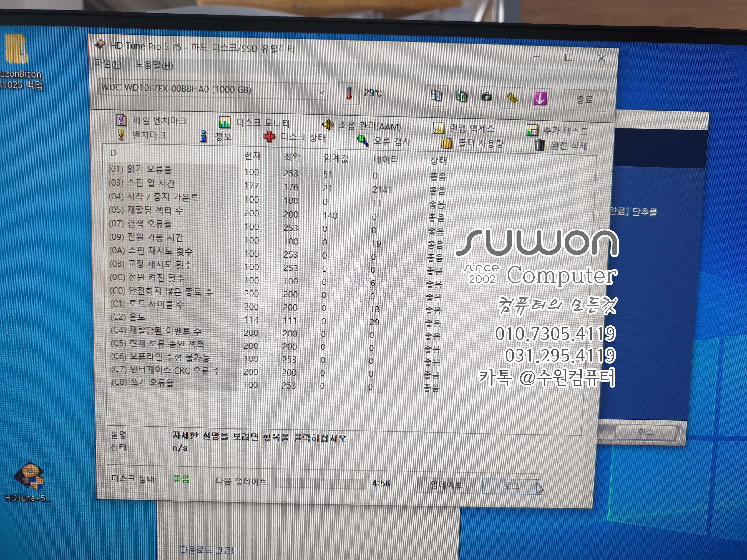The width and height of the screenshot is (747, 560).
Task: Open the 도움말(H) menu
Action: pos(154,65)
